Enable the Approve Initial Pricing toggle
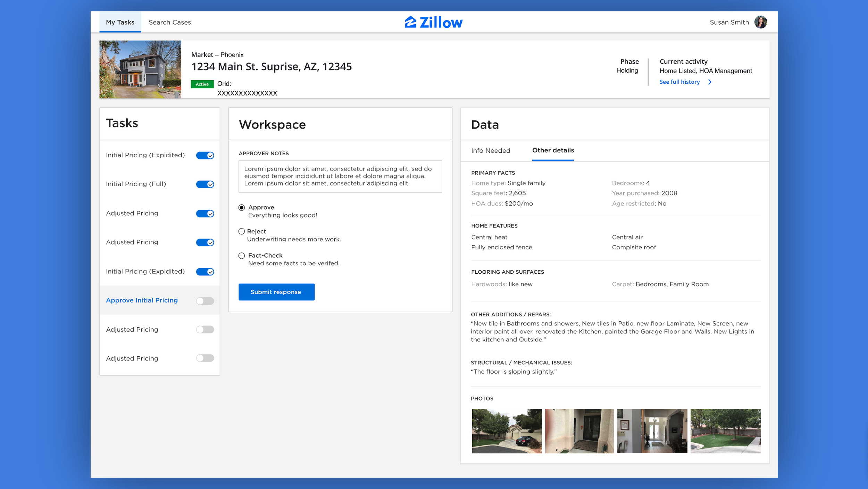The width and height of the screenshot is (868, 489). (x=205, y=301)
